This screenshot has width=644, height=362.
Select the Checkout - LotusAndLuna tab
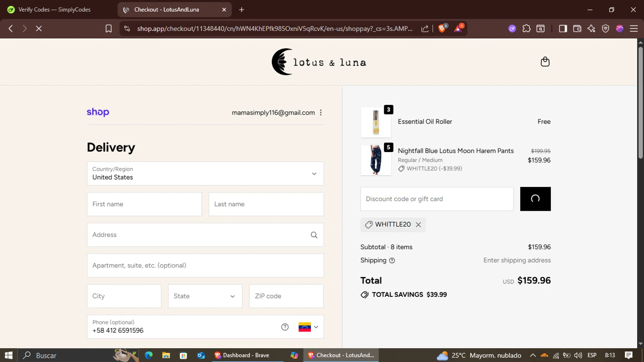[174, 9]
